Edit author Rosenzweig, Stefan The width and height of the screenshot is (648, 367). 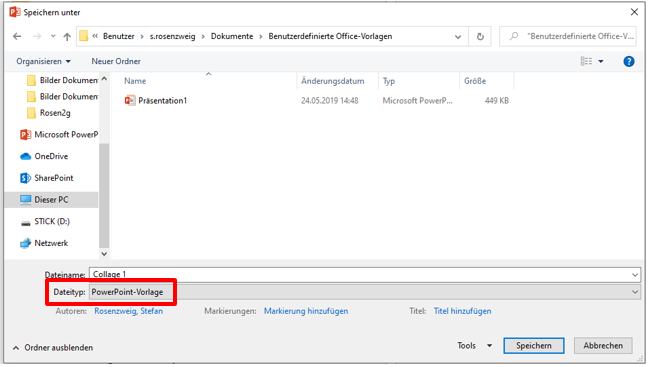coord(129,311)
